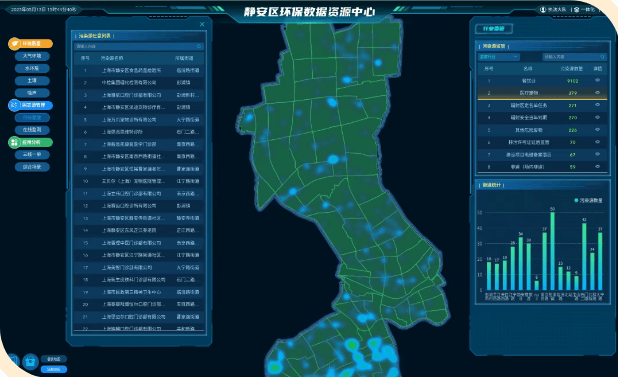Toggle the 污染源数量 legend in the bar chart
618x377 pixels.
point(588,201)
